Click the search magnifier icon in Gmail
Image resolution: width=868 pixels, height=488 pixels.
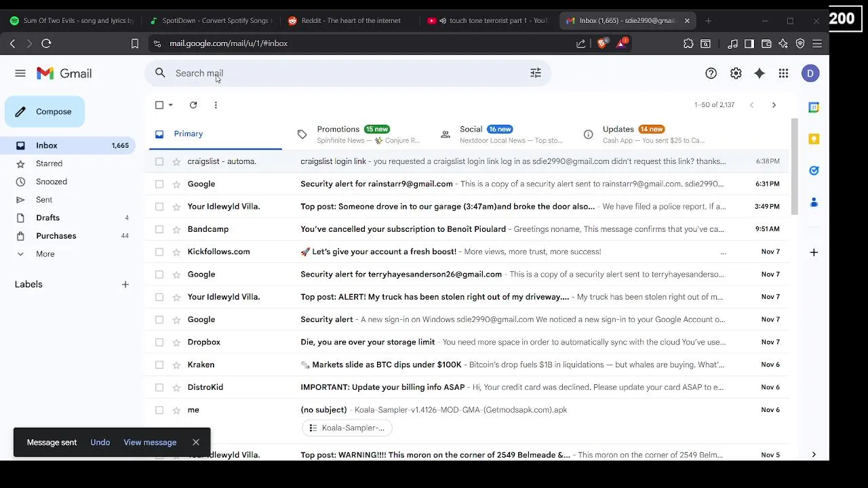160,73
